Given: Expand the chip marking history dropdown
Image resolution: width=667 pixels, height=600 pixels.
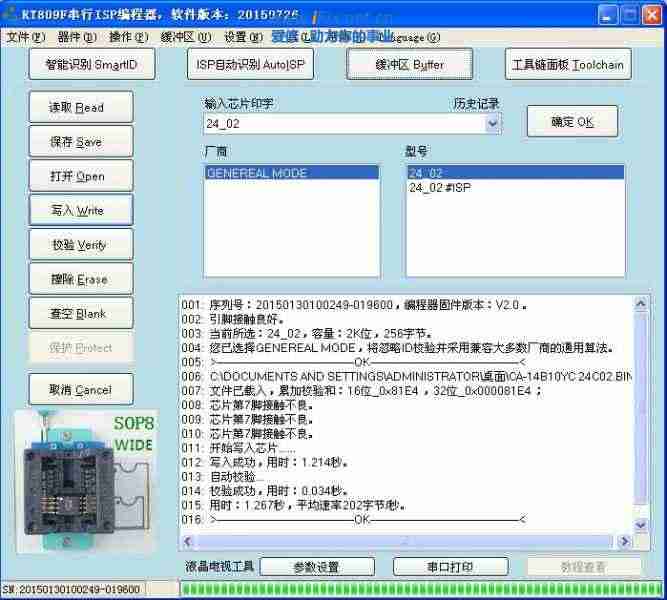Looking at the screenshot, I should click(492, 123).
